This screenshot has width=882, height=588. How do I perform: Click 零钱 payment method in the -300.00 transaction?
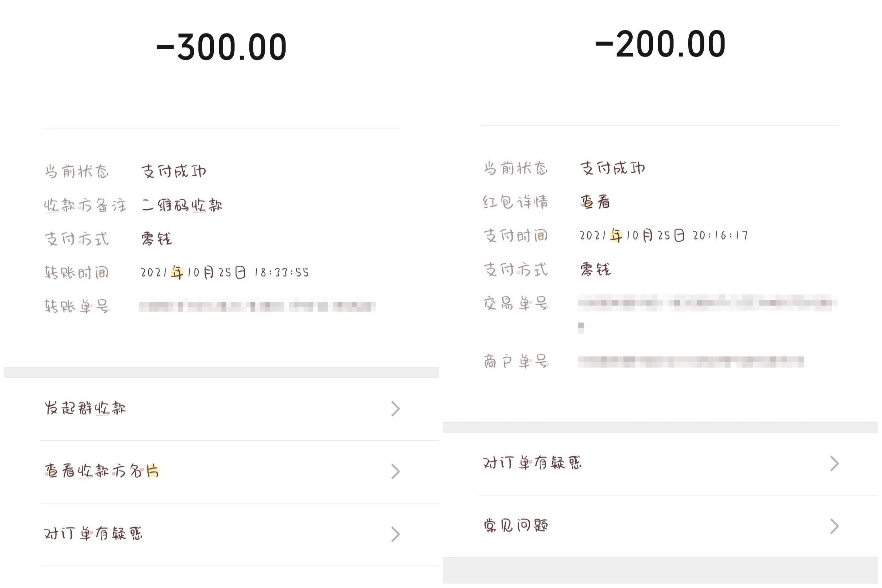[x=156, y=239]
